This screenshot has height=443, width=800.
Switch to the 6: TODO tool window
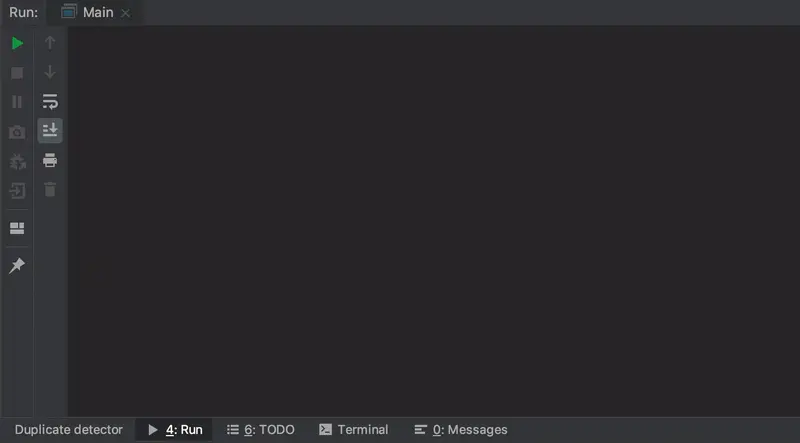(261, 430)
